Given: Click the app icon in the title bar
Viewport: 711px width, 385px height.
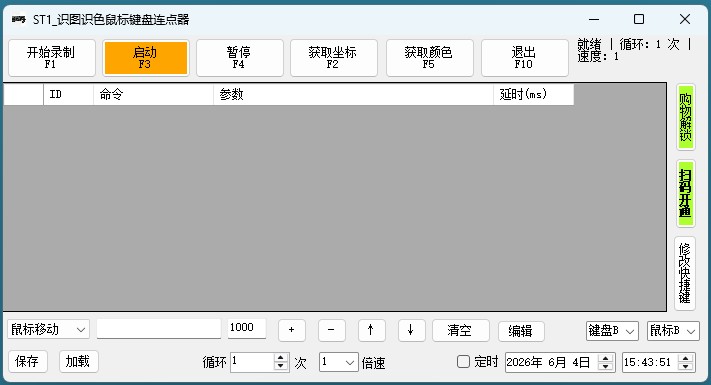Looking at the screenshot, I should (19, 19).
